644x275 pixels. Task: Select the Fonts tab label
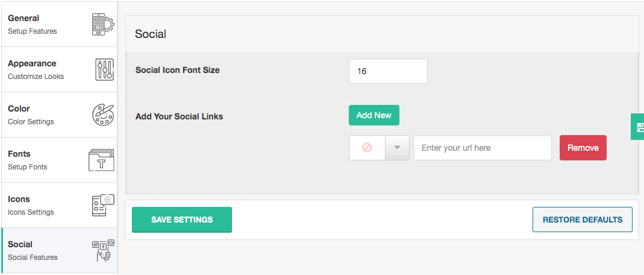point(19,154)
